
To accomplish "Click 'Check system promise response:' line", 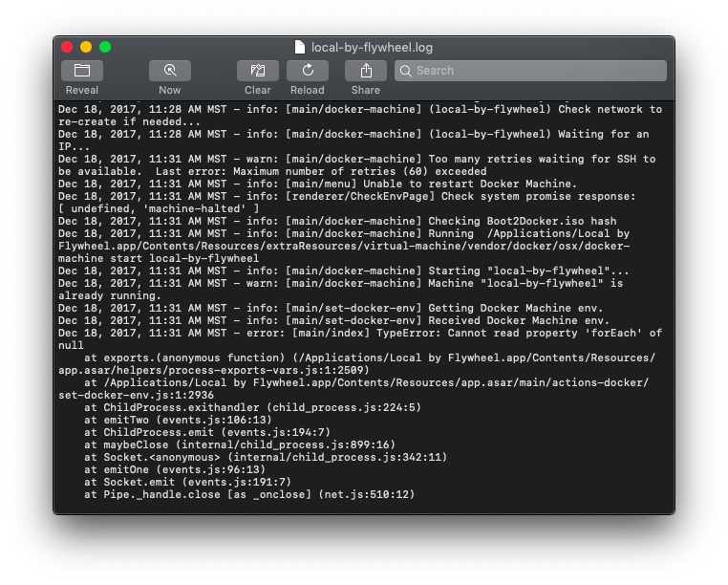I will click(347, 197).
